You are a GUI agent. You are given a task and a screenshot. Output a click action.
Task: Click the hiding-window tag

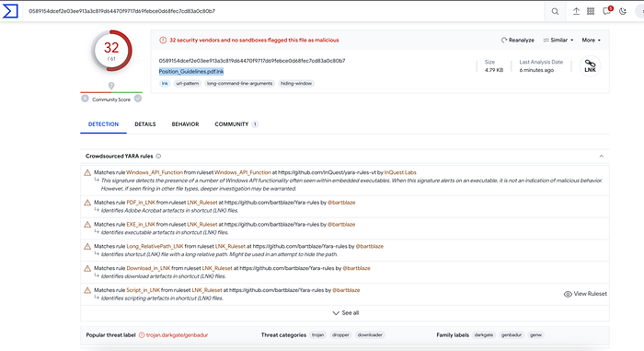point(296,84)
